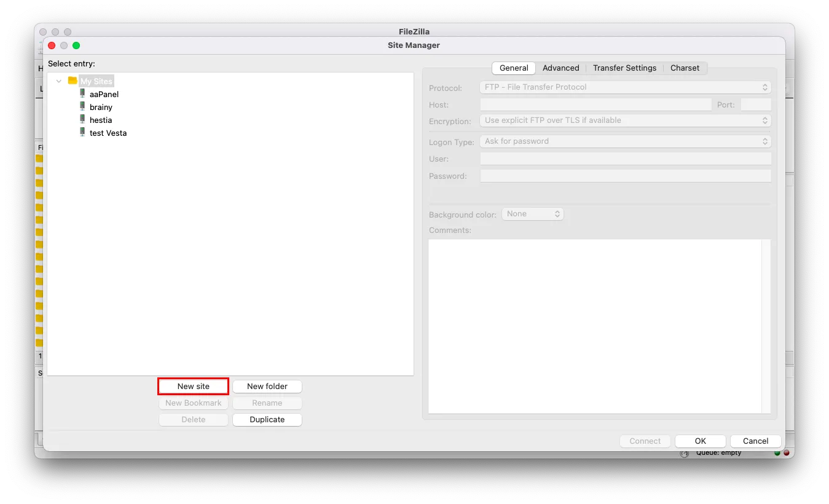Click the Duplicate button
The height and width of the screenshot is (504, 829).
tap(267, 419)
